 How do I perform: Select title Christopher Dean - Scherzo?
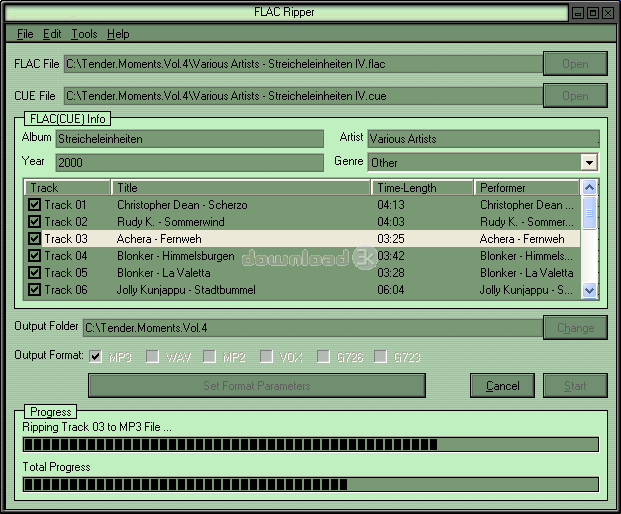click(182, 205)
